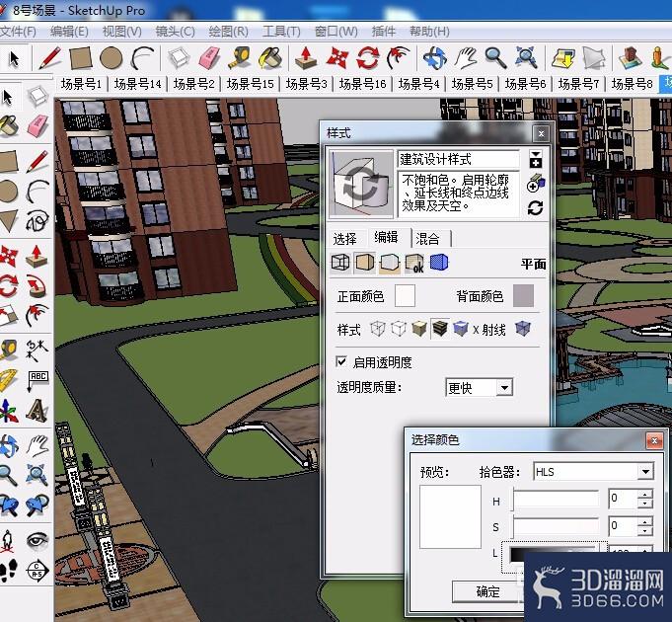This screenshot has width=672, height=622.
Task: Switch face style to Wireframe mode
Action: (x=378, y=329)
